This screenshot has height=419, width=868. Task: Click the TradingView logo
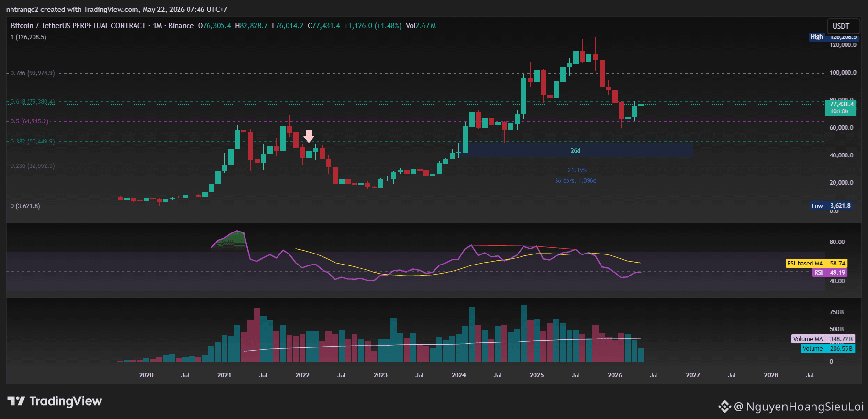[x=55, y=401]
